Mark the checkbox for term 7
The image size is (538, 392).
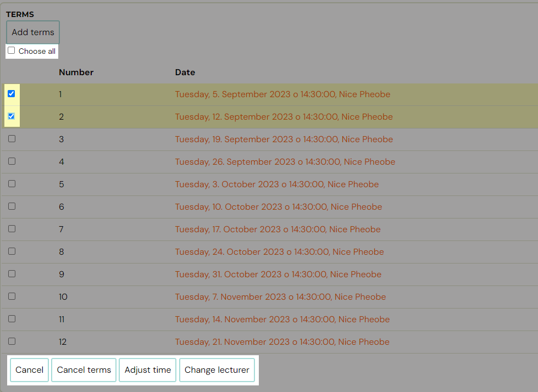pos(12,229)
